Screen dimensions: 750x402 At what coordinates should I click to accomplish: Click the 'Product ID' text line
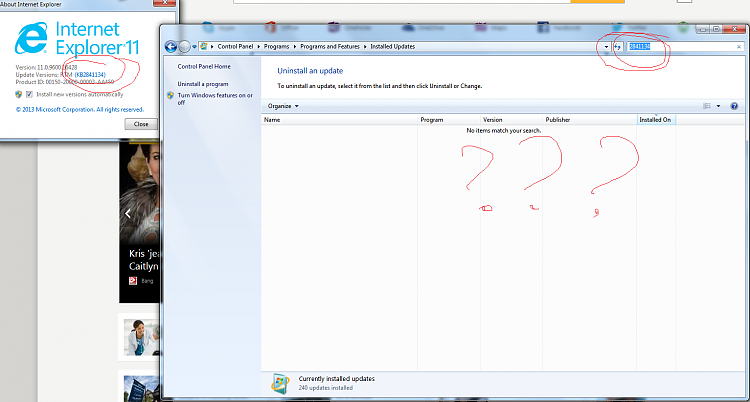65,82
